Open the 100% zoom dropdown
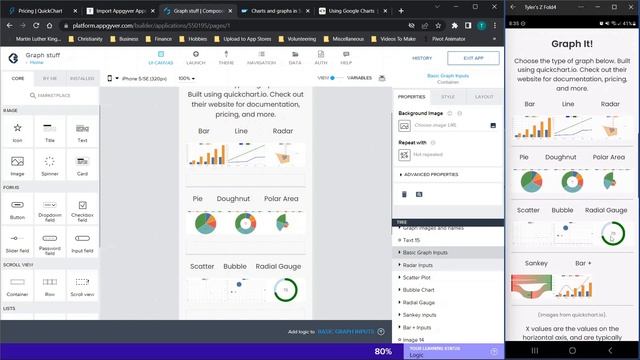640x360 pixels. tap(187, 78)
